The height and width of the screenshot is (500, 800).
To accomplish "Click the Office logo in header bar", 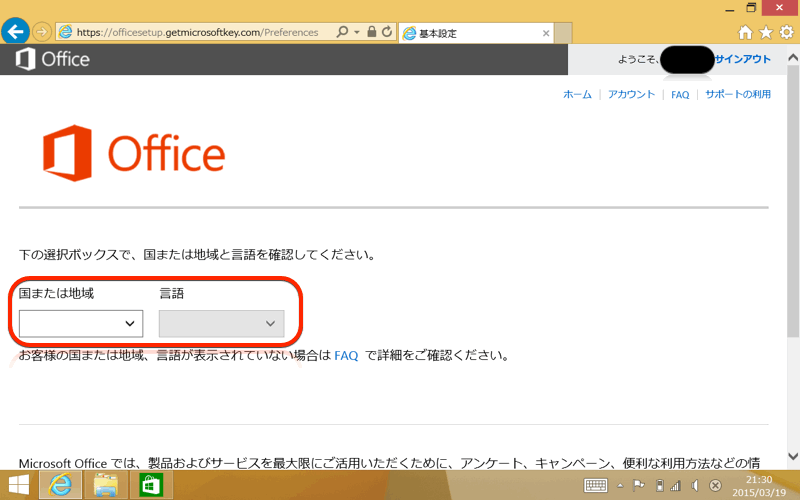I will coord(53,59).
